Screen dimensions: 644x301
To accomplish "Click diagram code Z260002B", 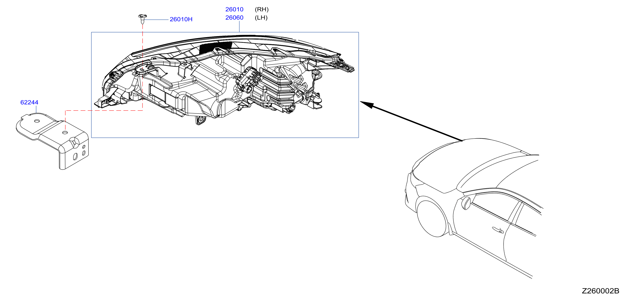I will pyautogui.click(x=601, y=291).
